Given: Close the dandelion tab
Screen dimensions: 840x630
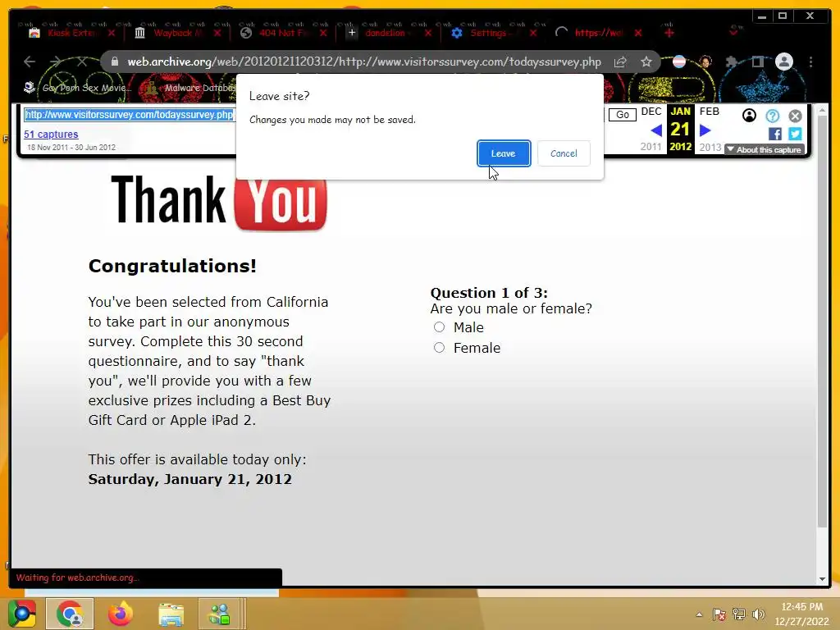Looking at the screenshot, I should coord(428,33).
